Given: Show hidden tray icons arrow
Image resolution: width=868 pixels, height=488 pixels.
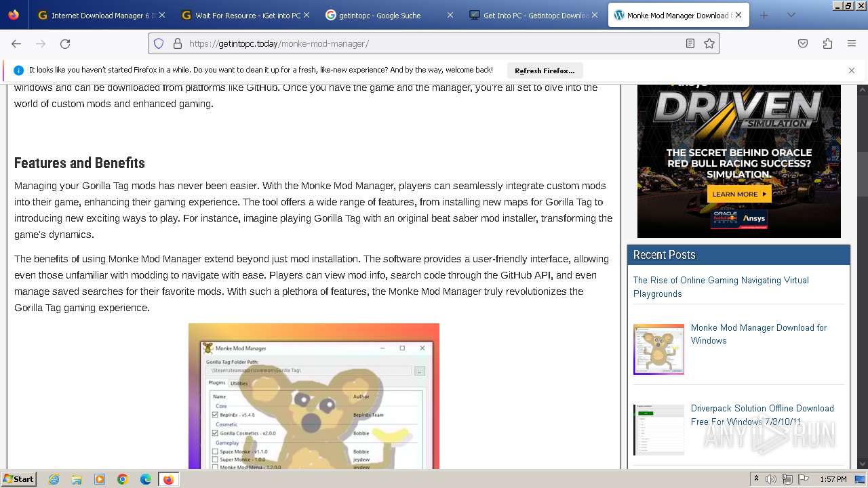Looking at the screenshot, I should tap(757, 479).
